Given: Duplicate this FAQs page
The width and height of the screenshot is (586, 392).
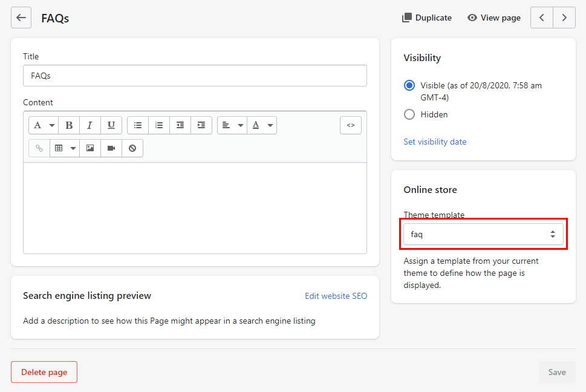Looking at the screenshot, I should click(427, 18).
